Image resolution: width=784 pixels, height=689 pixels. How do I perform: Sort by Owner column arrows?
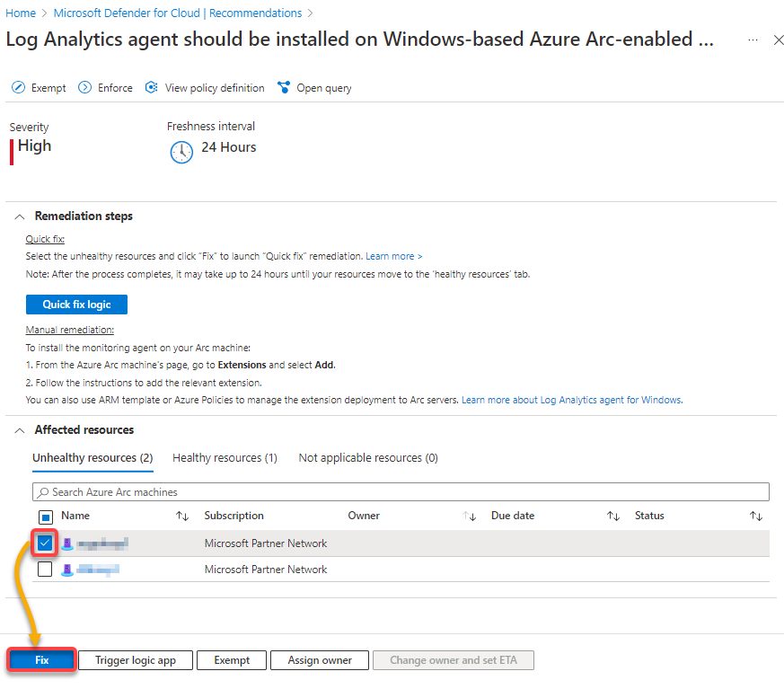pyautogui.click(x=469, y=516)
